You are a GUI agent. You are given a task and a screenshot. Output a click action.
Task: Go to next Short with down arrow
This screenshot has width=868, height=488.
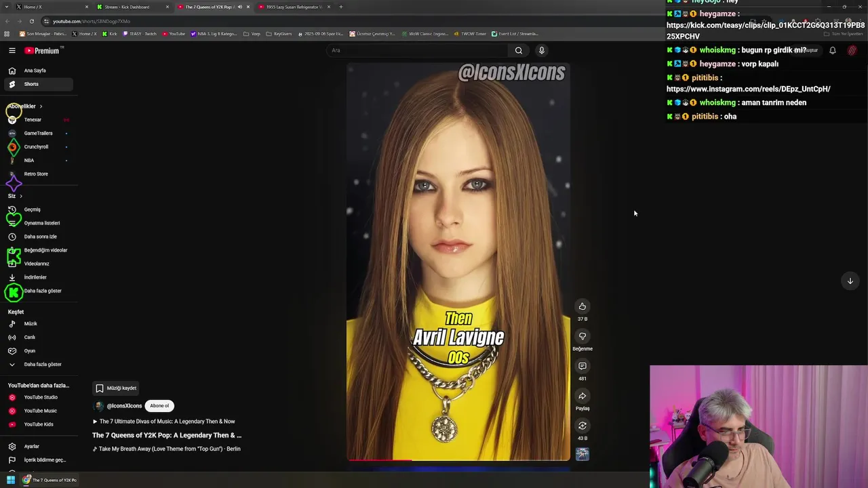[850, 281]
